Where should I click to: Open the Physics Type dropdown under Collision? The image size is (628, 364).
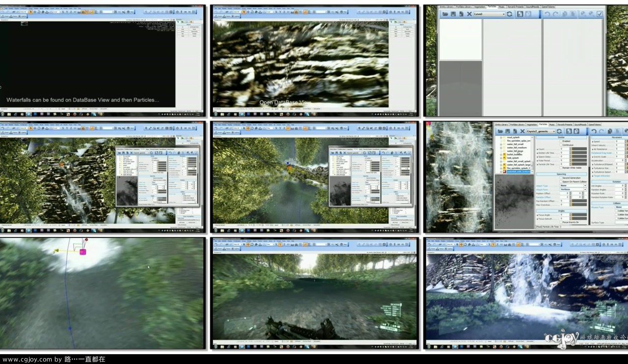(x=622, y=207)
